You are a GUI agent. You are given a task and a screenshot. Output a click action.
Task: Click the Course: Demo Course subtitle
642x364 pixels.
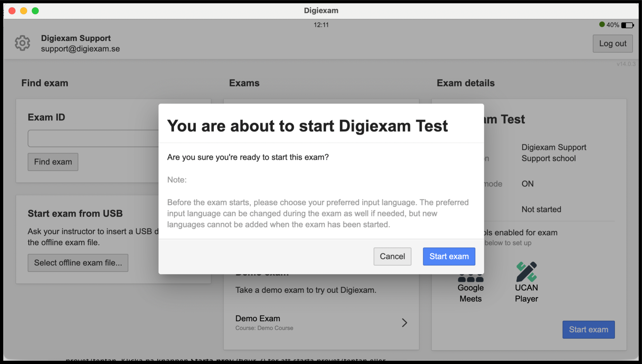tap(264, 328)
